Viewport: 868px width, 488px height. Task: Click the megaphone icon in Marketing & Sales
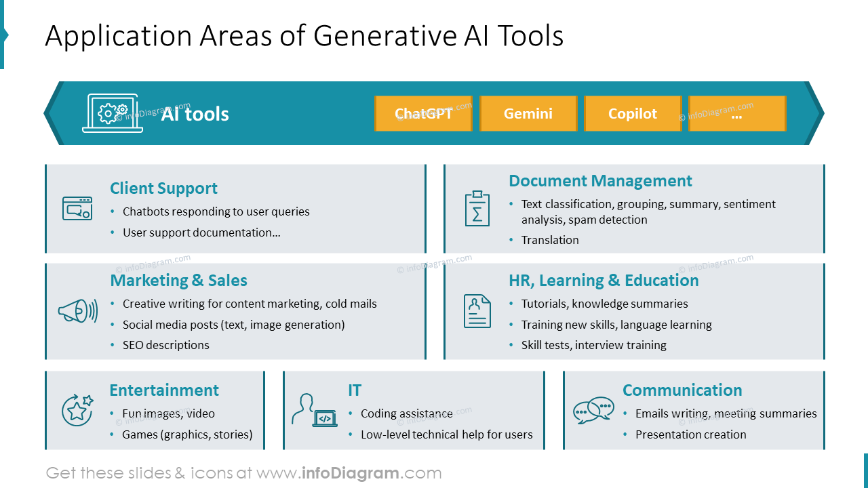(x=77, y=311)
